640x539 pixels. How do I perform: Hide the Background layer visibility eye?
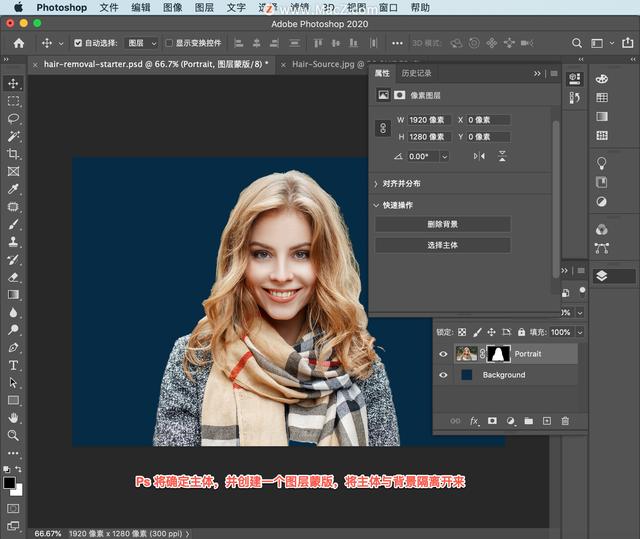click(x=443, y=375)
